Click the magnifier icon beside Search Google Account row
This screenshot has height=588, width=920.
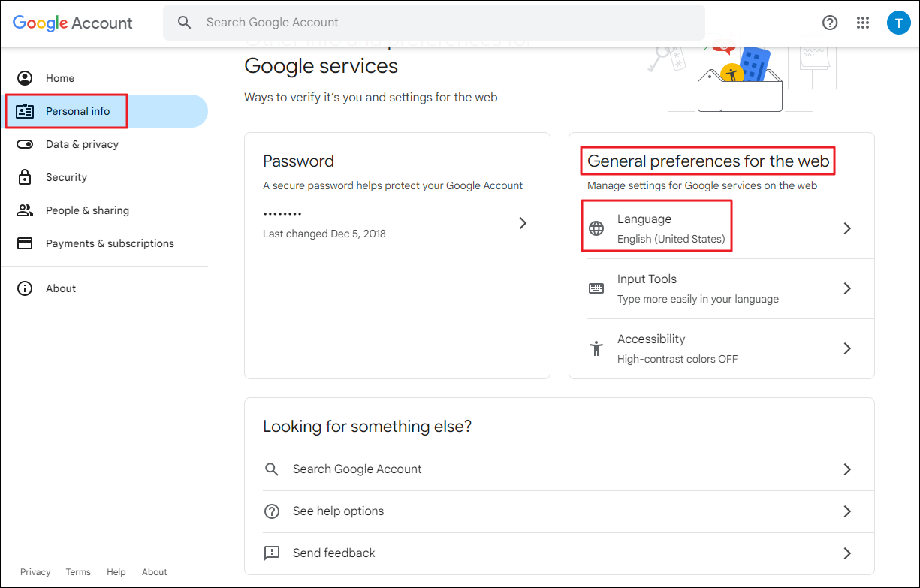pos(272,469)
